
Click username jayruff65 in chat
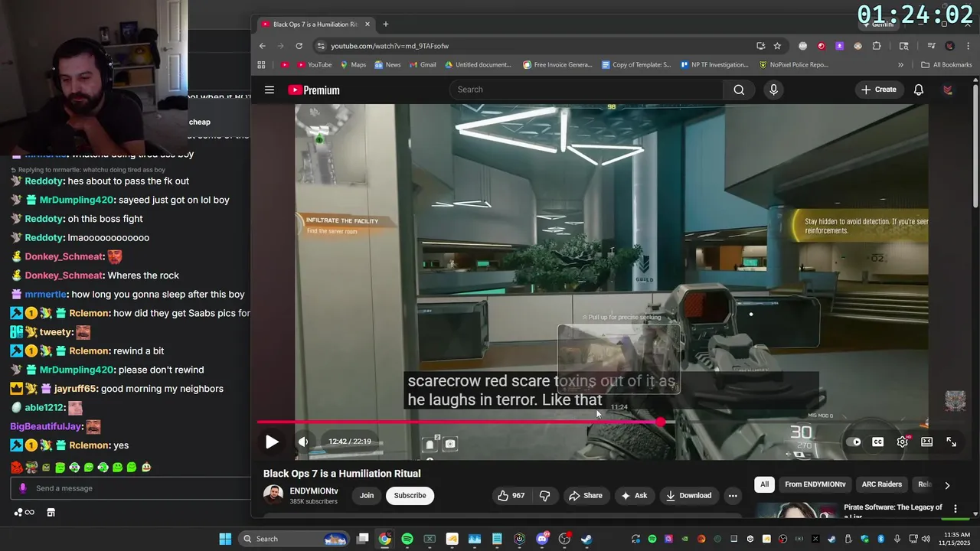click(x=76, y=389)
